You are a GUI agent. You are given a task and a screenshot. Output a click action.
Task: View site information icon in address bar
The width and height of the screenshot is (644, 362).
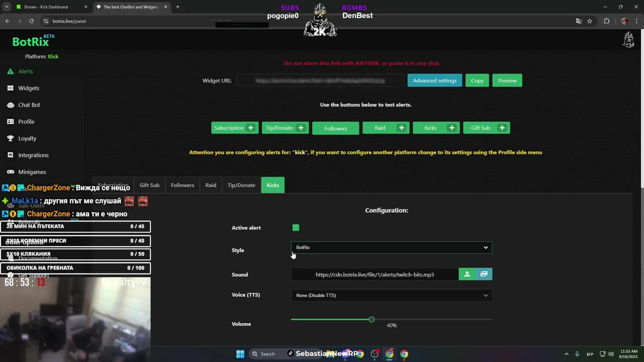pyautogui.click(x=46, y=21)
